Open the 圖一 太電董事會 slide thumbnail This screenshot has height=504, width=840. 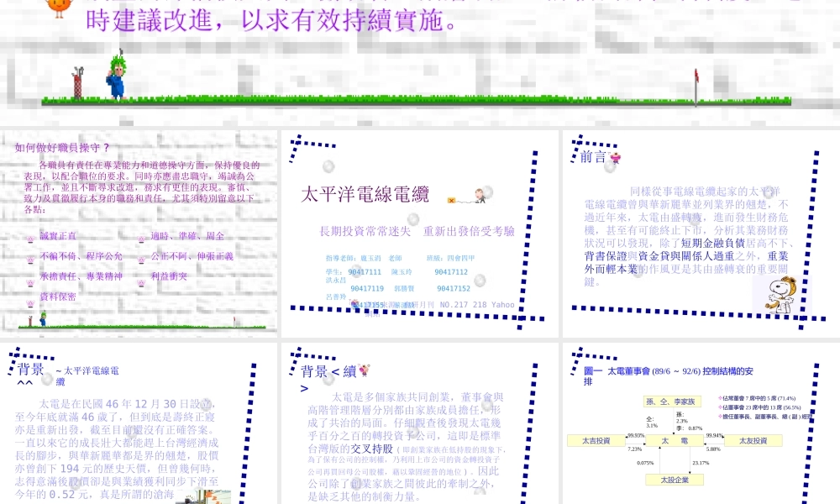701,423
